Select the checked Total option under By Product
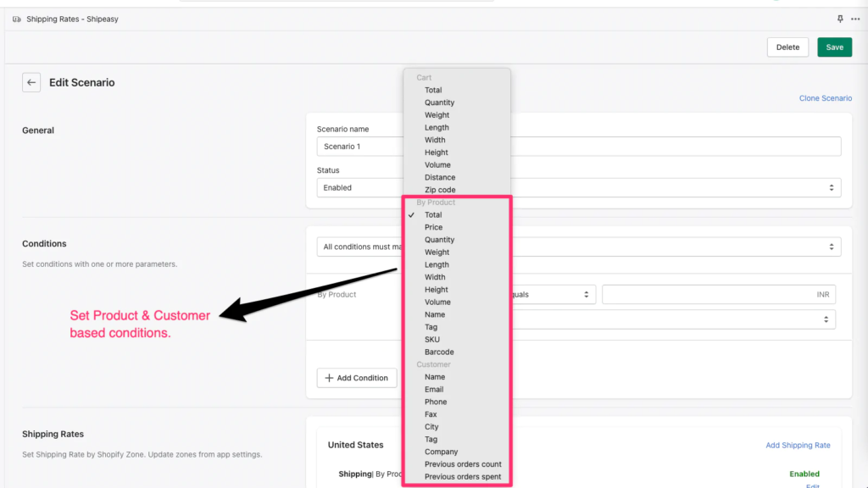868x488 pixels. (435, 214)
